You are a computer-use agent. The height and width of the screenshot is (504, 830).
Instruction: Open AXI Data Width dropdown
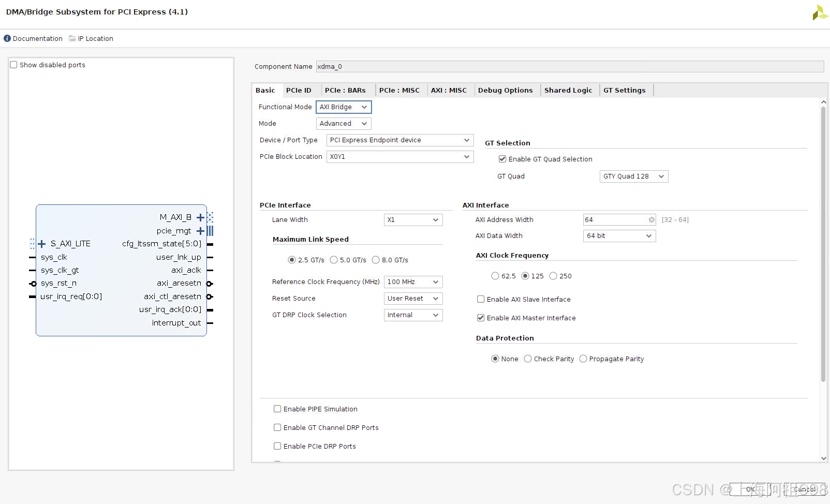pos(619,236)
